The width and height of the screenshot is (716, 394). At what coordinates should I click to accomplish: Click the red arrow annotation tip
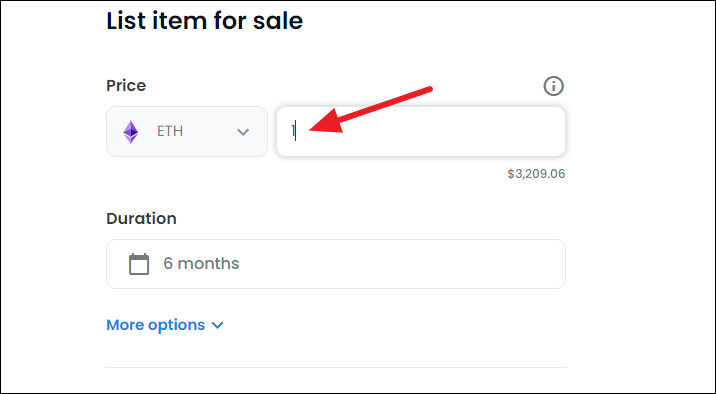pyautogui.click(x=311, y=129)
